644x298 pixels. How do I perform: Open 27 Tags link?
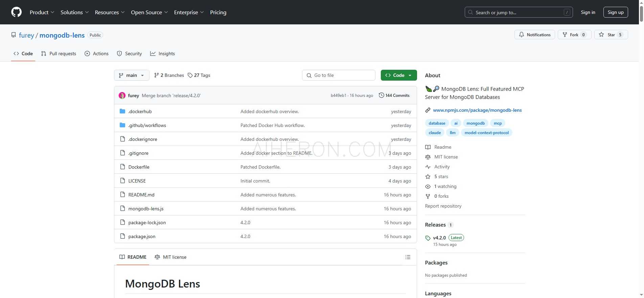pyautogui.click(x=199, y=75)
